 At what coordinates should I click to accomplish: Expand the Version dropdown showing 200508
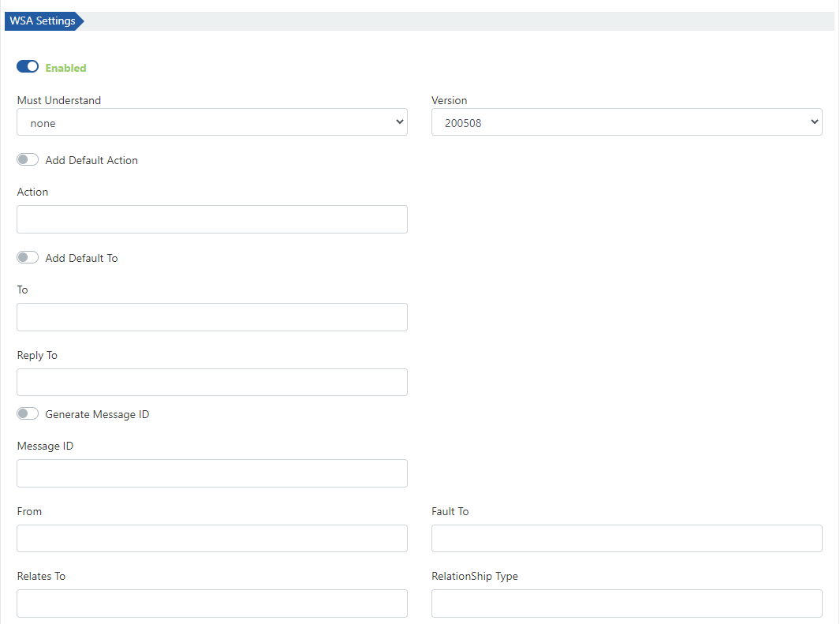pos(626,122)
